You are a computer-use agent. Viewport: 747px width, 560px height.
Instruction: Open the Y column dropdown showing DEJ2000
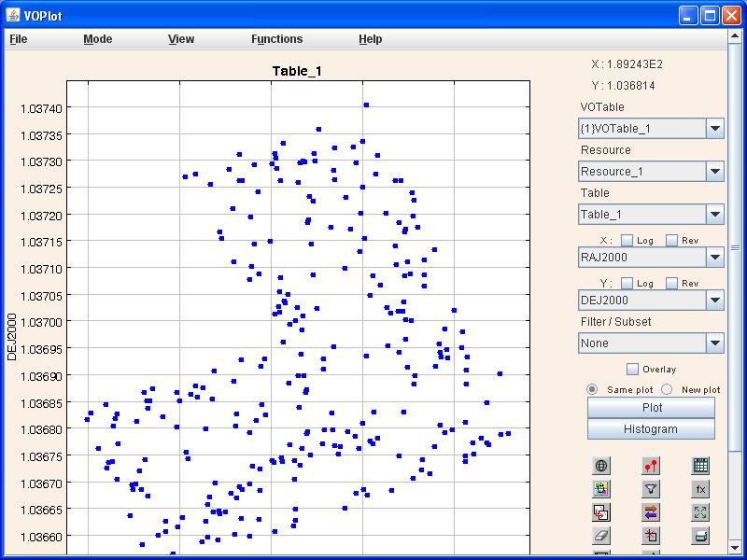(x=651, y=300)
